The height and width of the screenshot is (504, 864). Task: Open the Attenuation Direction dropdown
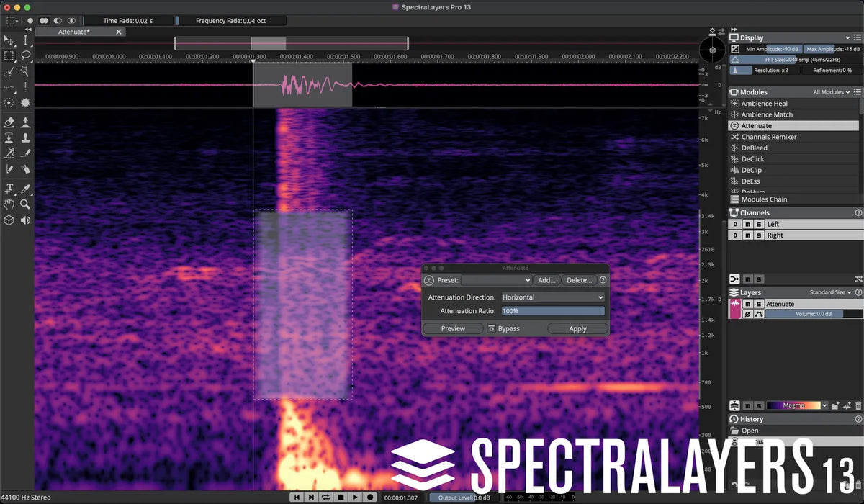(553, 297)
